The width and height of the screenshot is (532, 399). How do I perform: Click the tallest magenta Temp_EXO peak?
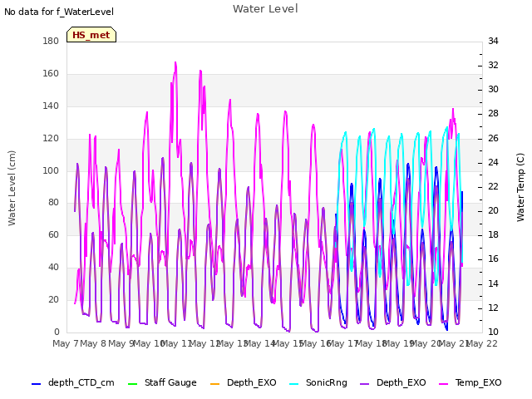[175, 63]
